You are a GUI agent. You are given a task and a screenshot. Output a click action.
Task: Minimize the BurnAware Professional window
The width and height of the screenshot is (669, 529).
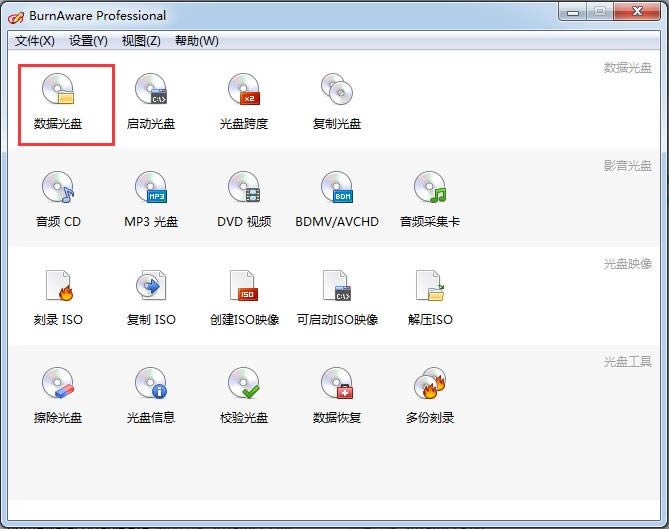(x=573, y=12)
